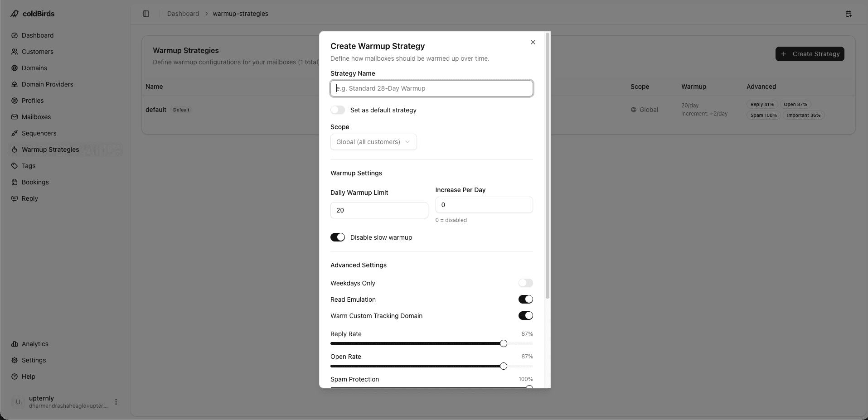Click the Strategy Name input field

click(x=431, y=88)
